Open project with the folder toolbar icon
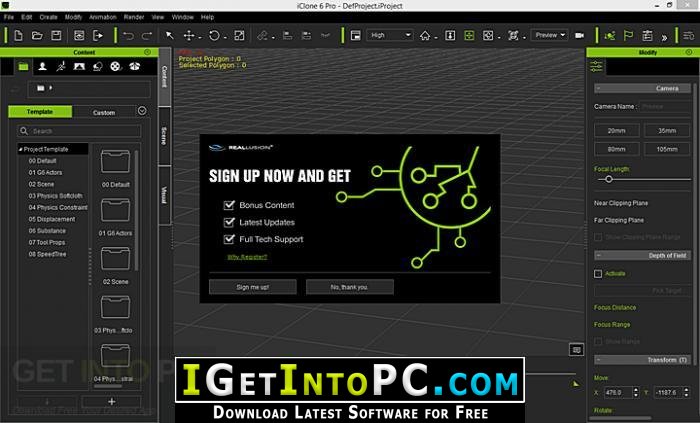The height and width of the screenshot is (423, 700). tap(37, 35)
